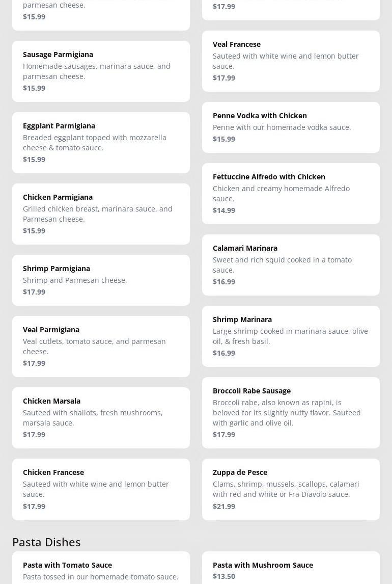392x584 pixels.
Task: Select the Veal Parmigiana dish
Action: coord(101,346)
